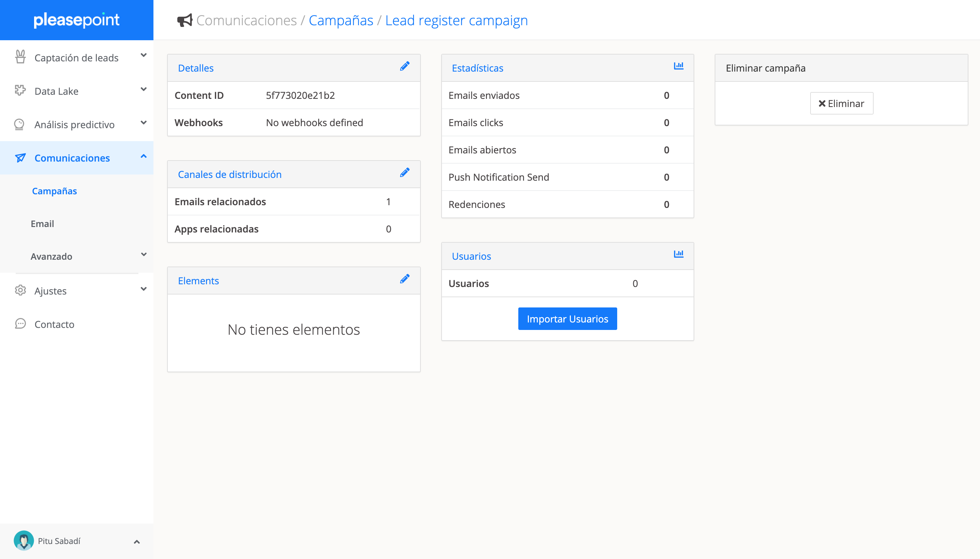The width and height of the screenshot is (980, 559).
Task: Click the Campañas breadcrumb link
Action: 341,20
